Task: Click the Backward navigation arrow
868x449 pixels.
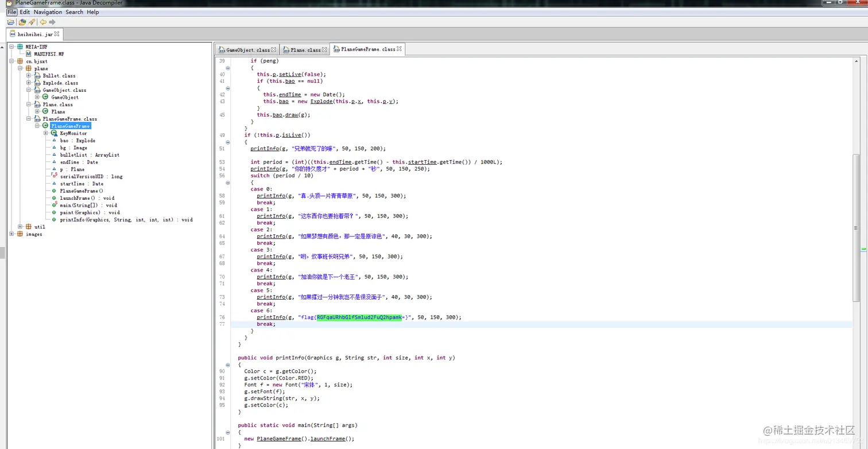Action: click(x=43, y=22)
